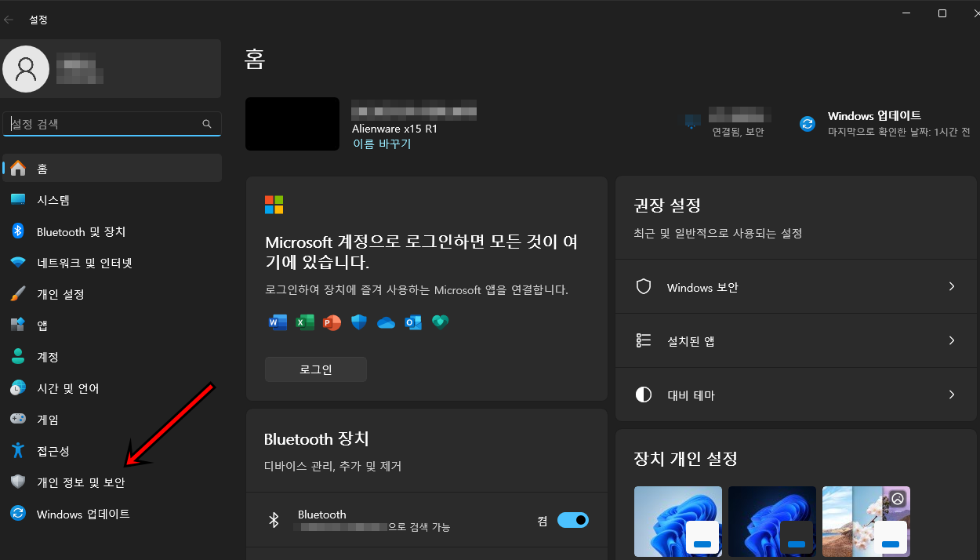Click the Microsoft four-color logo
The height and width of the screenshot is (560, 980).
coord(274,205)
